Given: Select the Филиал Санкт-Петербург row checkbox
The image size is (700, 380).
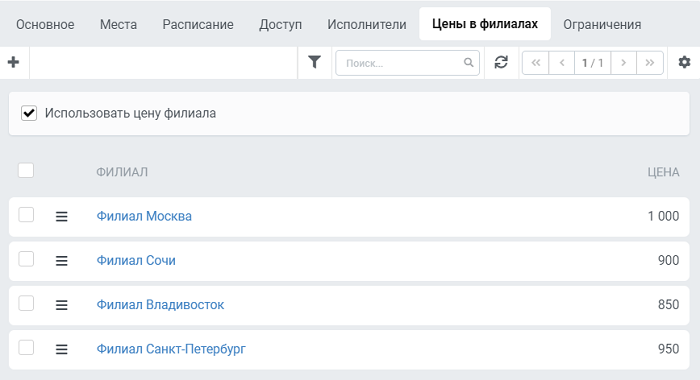Looking at the screenshot, I should coord(26,347).
